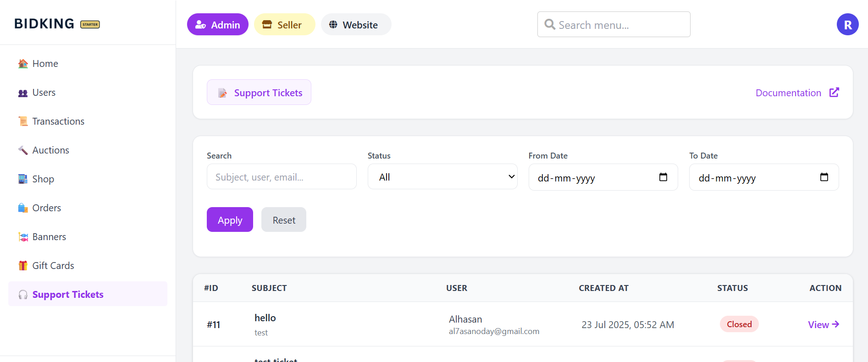Image resolution: width=868 pixels, height=362 pixels.
Task: Click the Shop building icon
Action: 23,179
